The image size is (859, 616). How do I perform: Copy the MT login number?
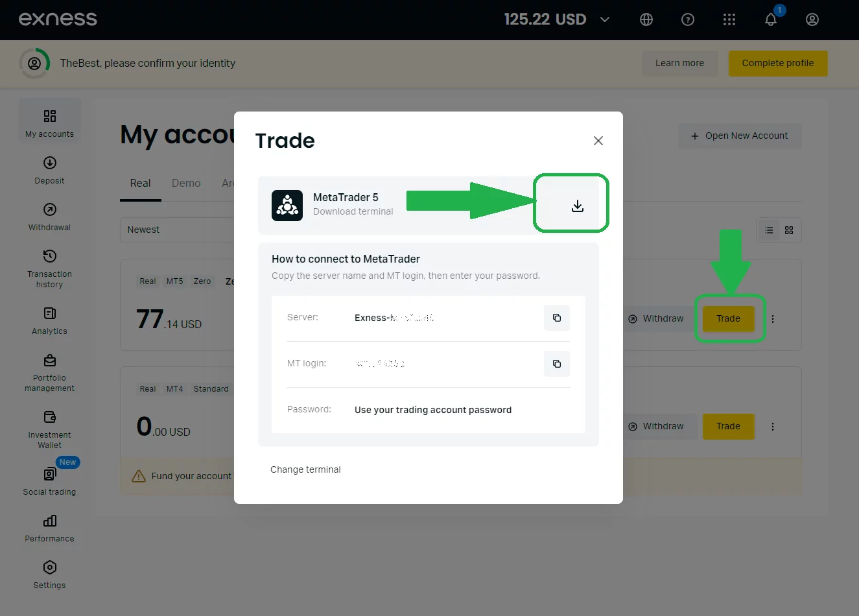[x=556, y=364]
